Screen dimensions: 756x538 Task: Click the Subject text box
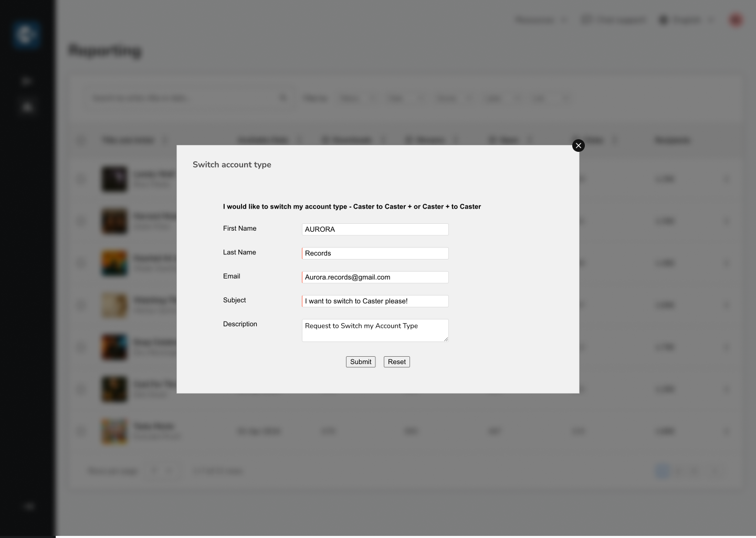375,301
